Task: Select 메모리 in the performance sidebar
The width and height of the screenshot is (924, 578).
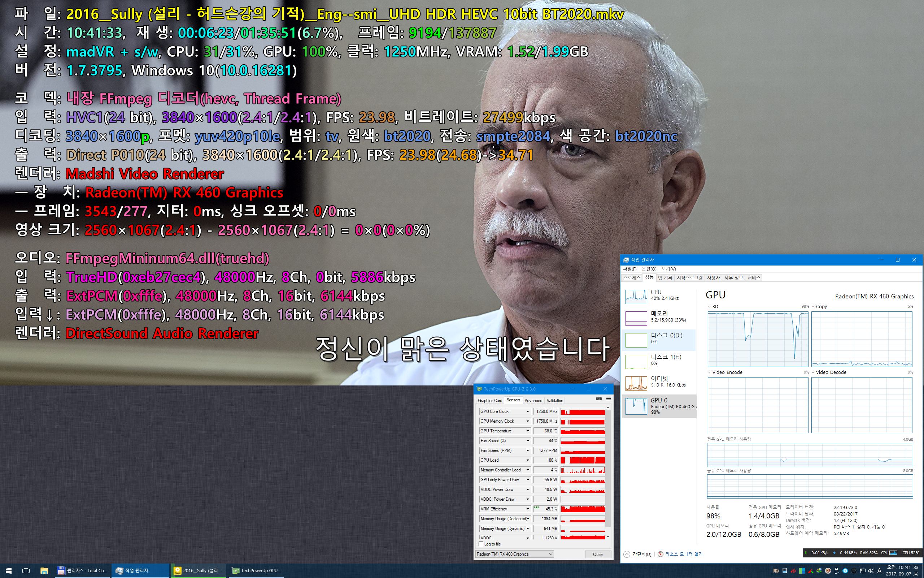Action: (x=659, y=318)
